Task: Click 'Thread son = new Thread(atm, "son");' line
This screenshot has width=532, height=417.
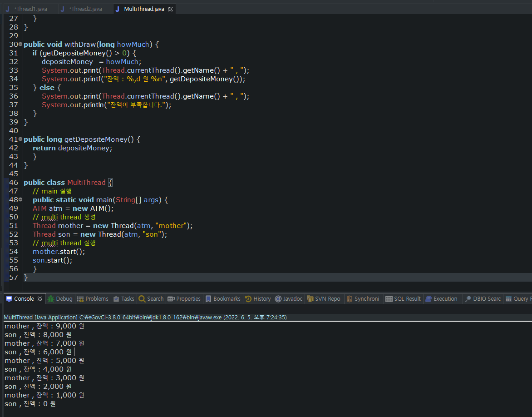Action: [100, 234]
